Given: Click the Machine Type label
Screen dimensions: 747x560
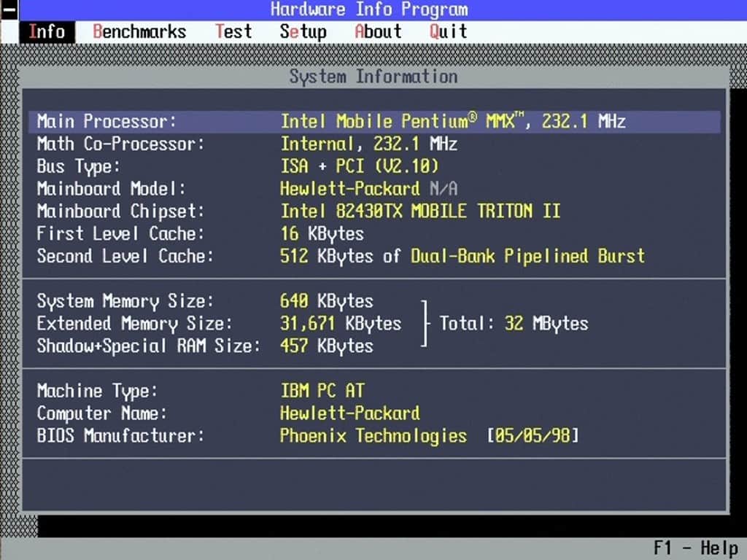Looking at the screenshot, I should pyautogui.click(x=97, y=392).
